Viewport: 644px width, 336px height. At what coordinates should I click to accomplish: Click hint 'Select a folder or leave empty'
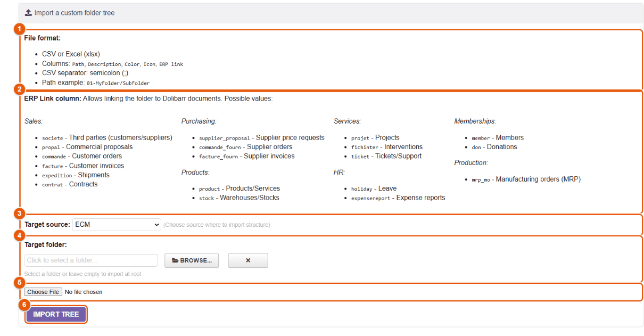pyautogui.click(x=82, y=274)
